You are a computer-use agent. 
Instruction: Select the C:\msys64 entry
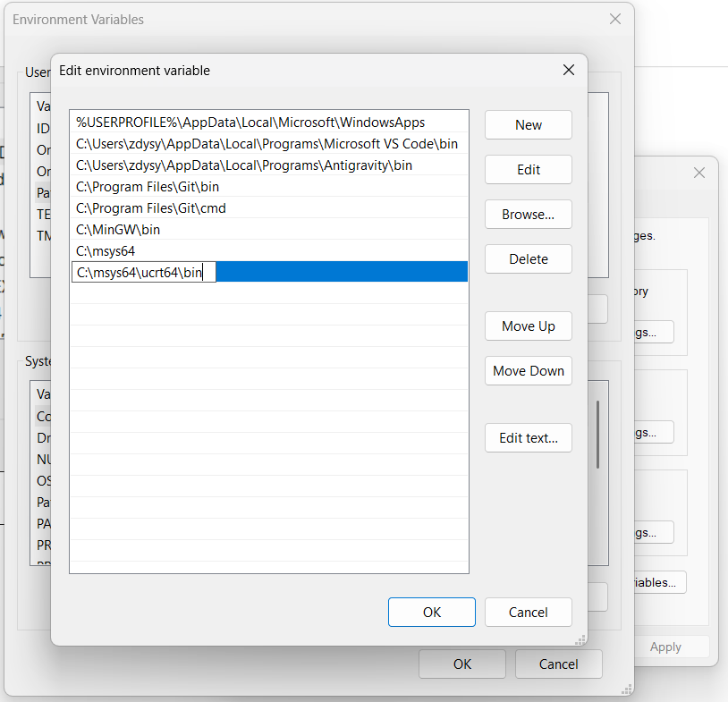(x=106, y=251)
